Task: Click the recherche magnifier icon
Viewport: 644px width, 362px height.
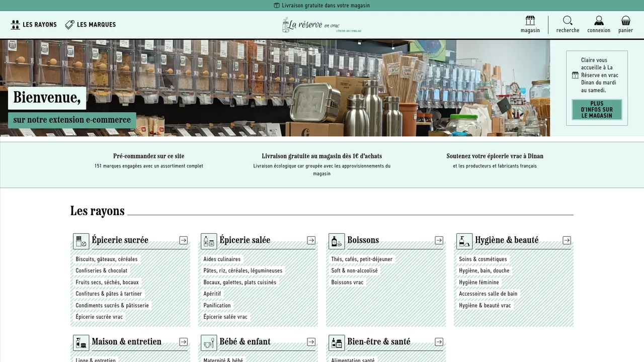Action: coord(568,21)
